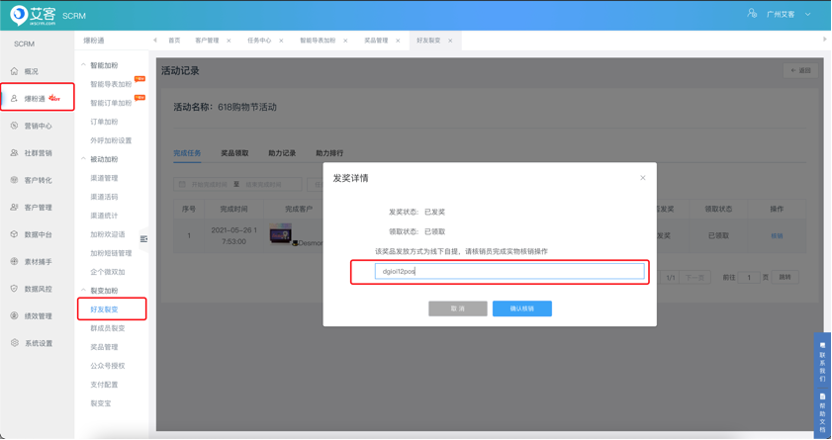Switch to the 任务中心 tab
832x440 pixels.
(260, 40)
